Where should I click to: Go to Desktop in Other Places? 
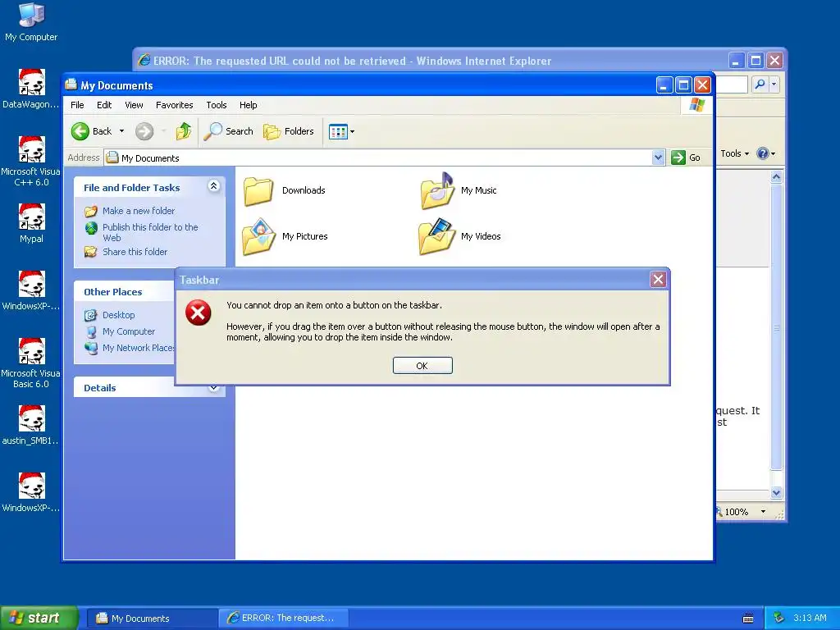(110, 315)
